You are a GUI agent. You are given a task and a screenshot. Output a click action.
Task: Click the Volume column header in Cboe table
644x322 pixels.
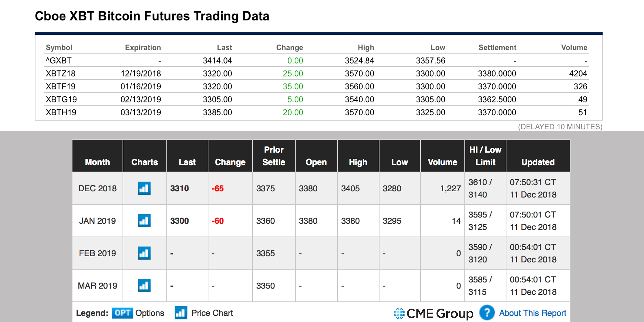coord(574,47)
